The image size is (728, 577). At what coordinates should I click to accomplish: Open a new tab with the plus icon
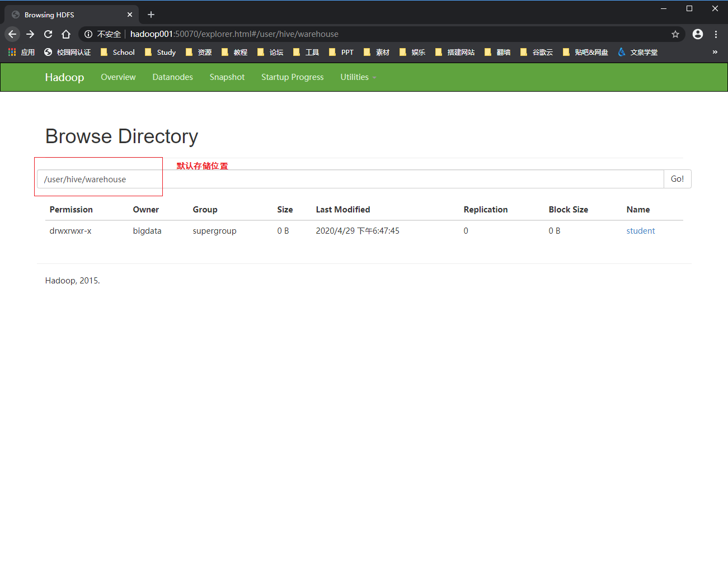151,15
